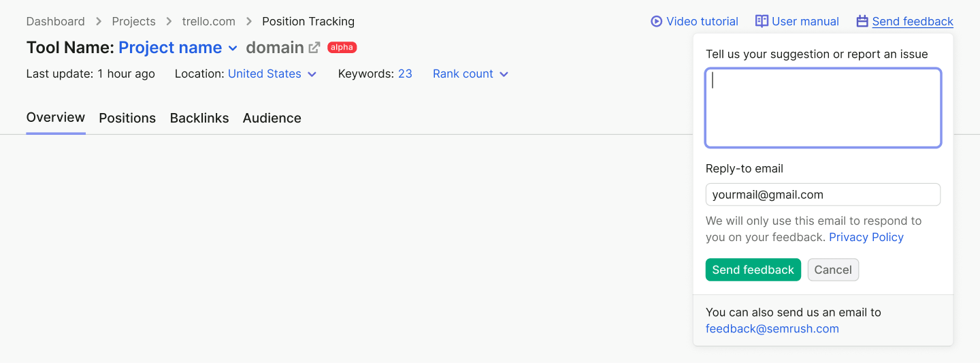
Task: Expand the Project name dropdown chevron
Action: [x=233, y=48]
